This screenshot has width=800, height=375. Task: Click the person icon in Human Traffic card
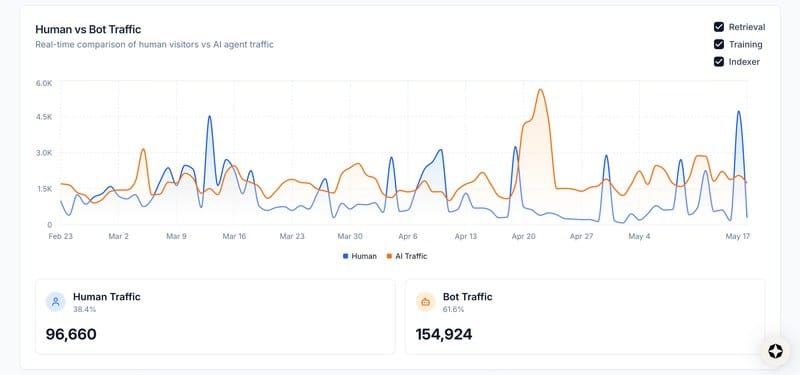[x=56, y=302]
